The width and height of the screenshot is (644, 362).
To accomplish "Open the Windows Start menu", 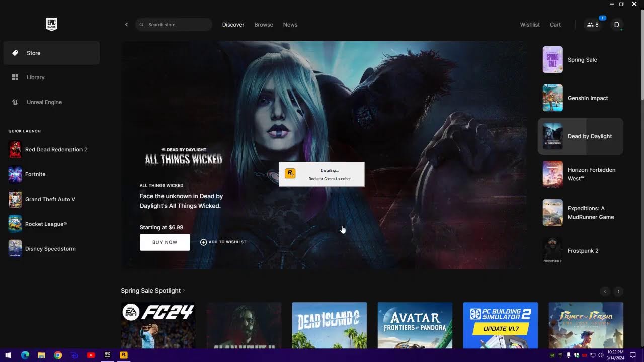I will (8, 355).
